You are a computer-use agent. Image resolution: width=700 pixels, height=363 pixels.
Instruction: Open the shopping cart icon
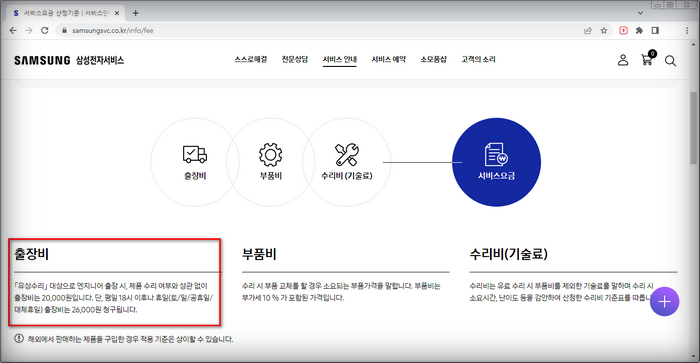[648, 58]
